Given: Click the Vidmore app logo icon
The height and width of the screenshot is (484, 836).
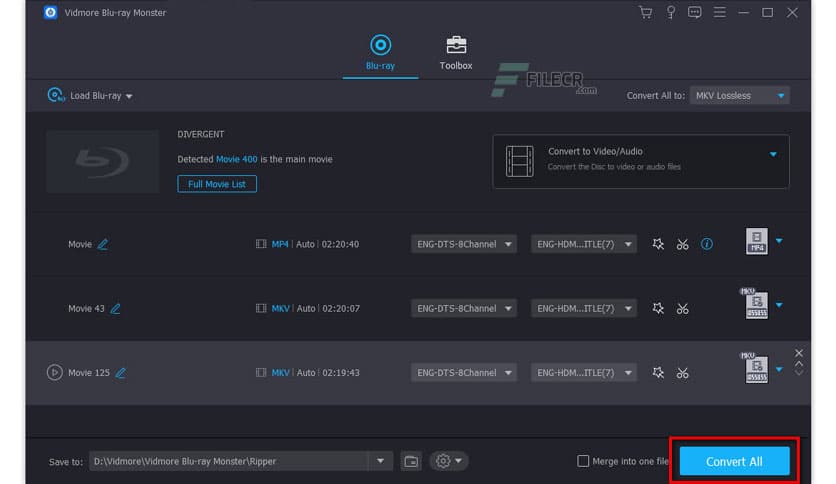Looking at the screenshot, I should tap(51, 12).
